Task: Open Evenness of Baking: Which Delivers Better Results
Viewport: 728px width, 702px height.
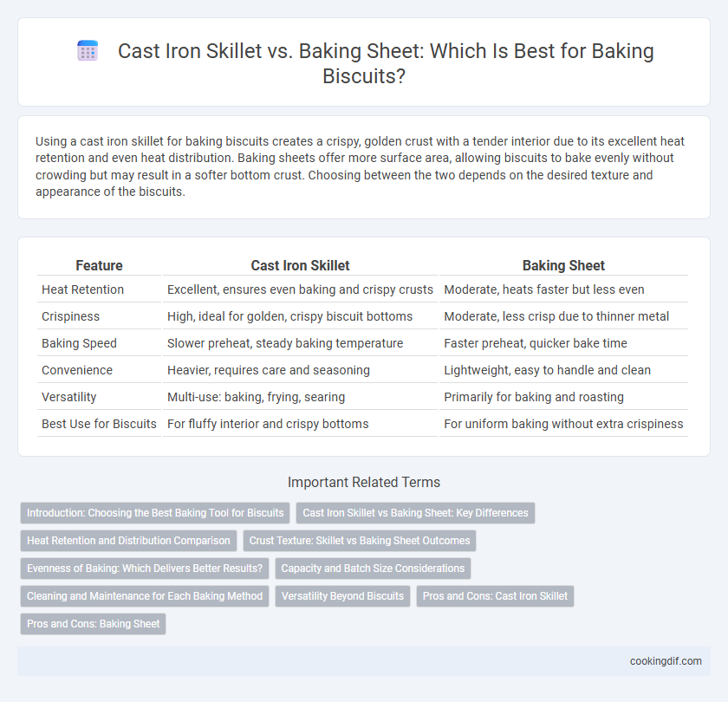Action: [145, 569]
